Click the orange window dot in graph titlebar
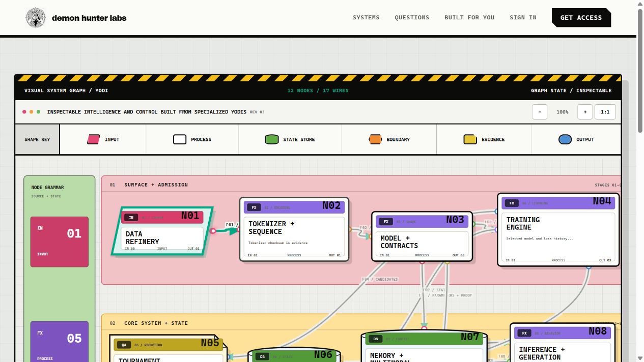The height and width of the screenshot is (362, 644). pyautogui.click(x=31, y=112)
